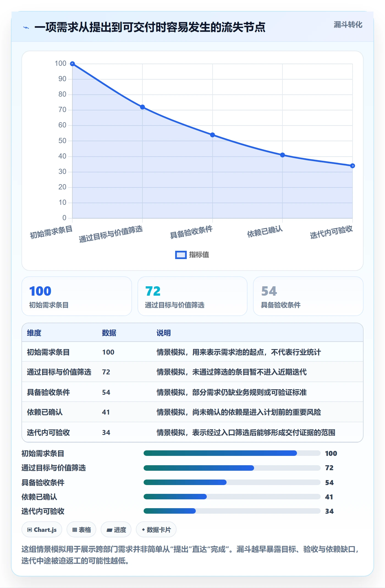The height and width of the screenshot is (588, 385).
Task: Click the 表格 tag chip
Action: pos(81,530)
